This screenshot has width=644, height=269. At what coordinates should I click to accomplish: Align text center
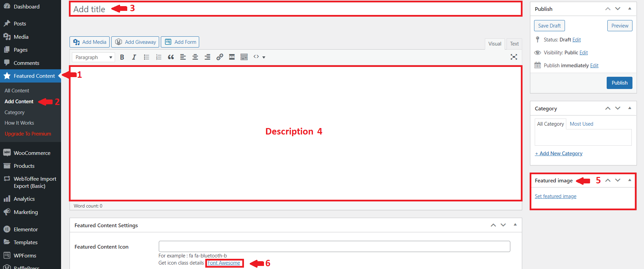point(195,57)
